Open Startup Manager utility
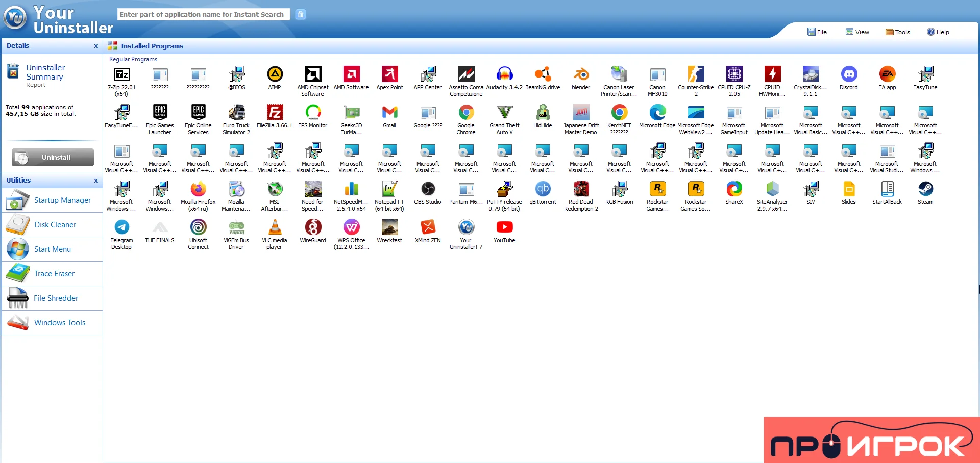 52,200
